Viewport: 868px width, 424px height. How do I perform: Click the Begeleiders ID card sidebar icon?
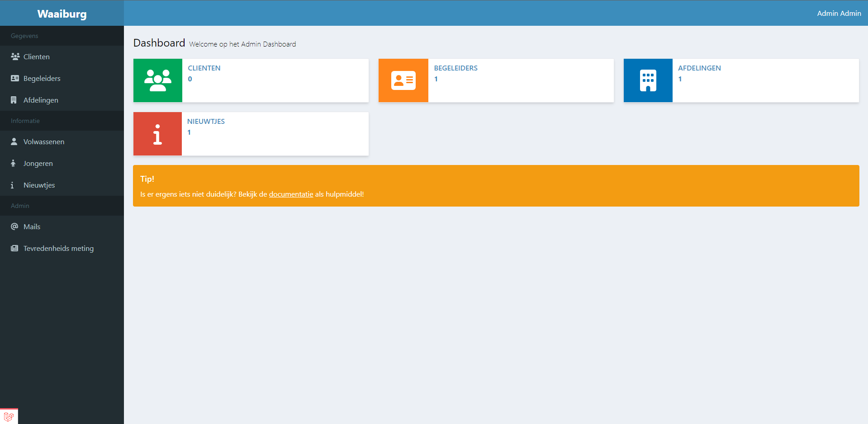coord(15,78)
